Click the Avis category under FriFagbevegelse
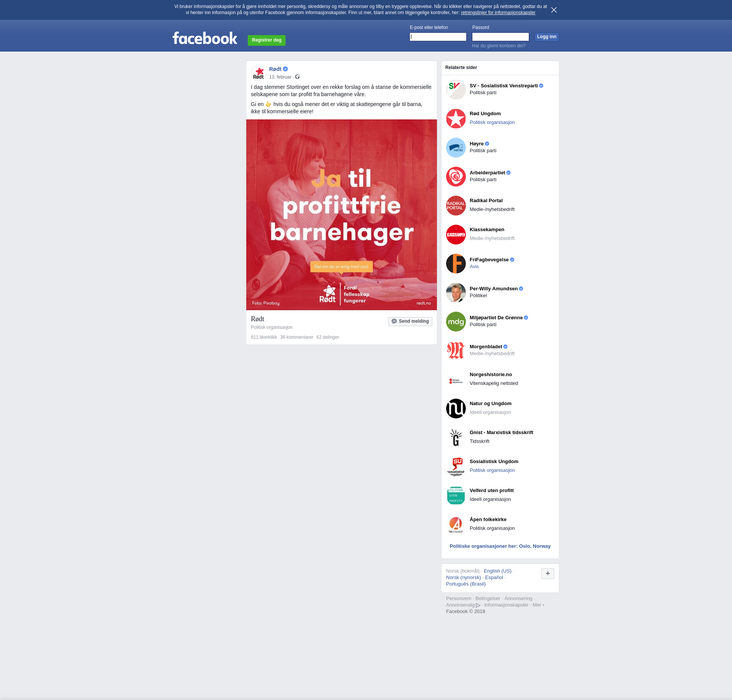This screenshot has height=700, width=732. (474, 267)
